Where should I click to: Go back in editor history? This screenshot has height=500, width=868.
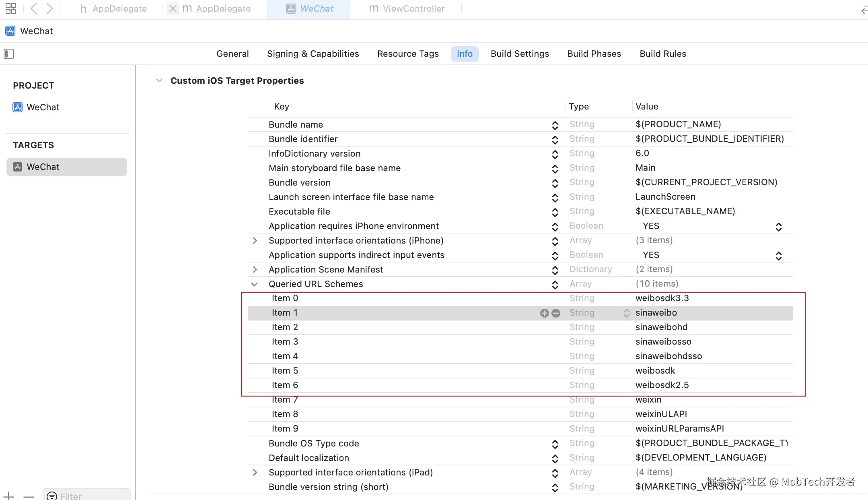coord(34,8)
